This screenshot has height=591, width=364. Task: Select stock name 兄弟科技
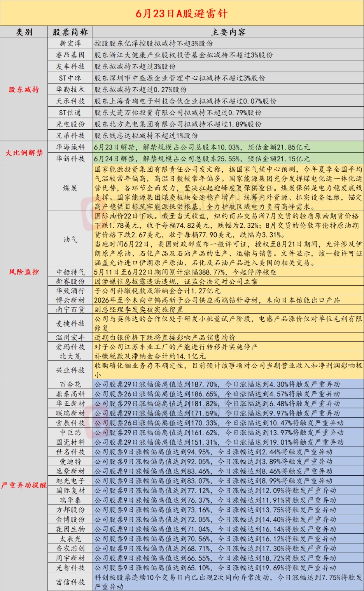[x=70, y=135]
